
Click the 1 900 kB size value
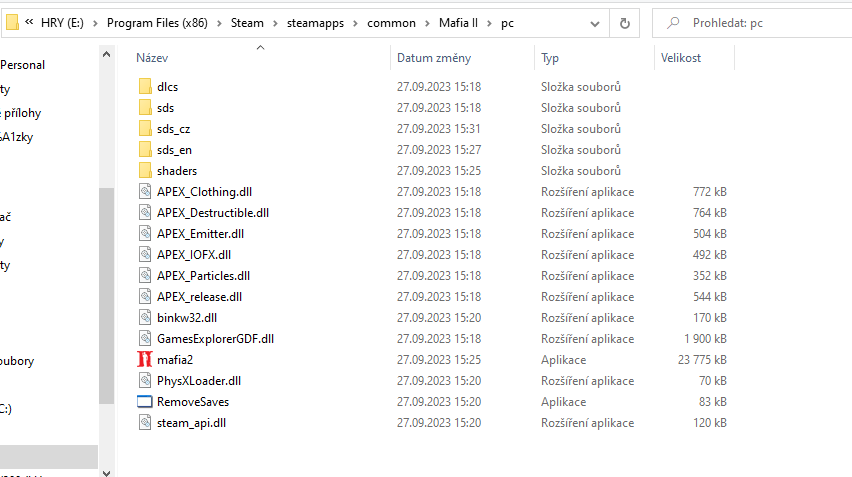(705, 338)
